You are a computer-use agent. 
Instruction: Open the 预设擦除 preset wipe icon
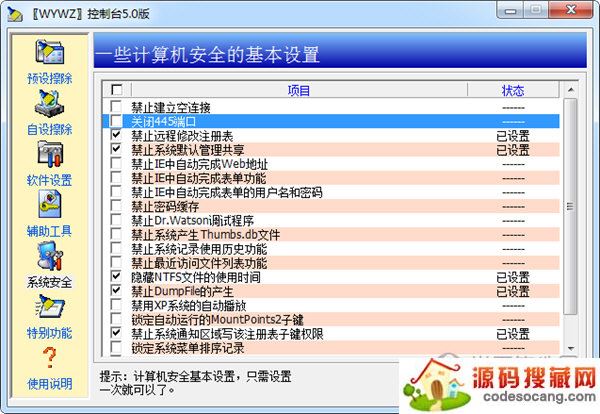pos(50,52)
